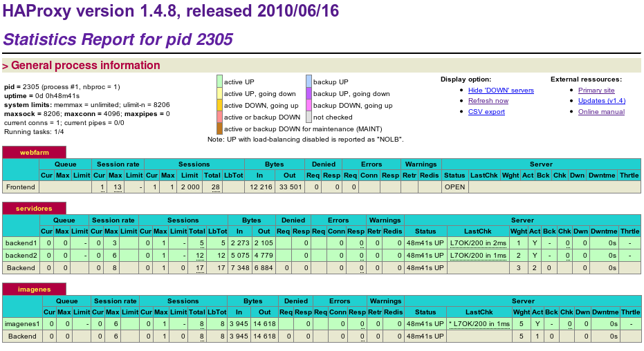Screen dimensions: 644x351
Task: Click the Display option: heading
Action: 466,79
